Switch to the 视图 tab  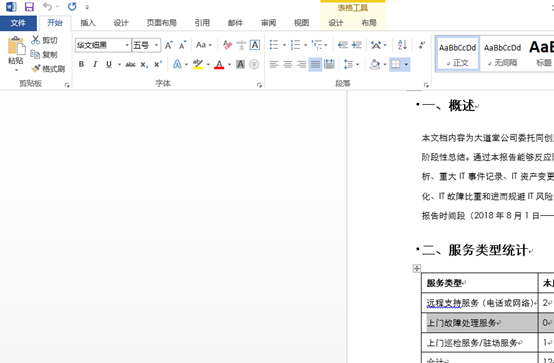point(302,23)
